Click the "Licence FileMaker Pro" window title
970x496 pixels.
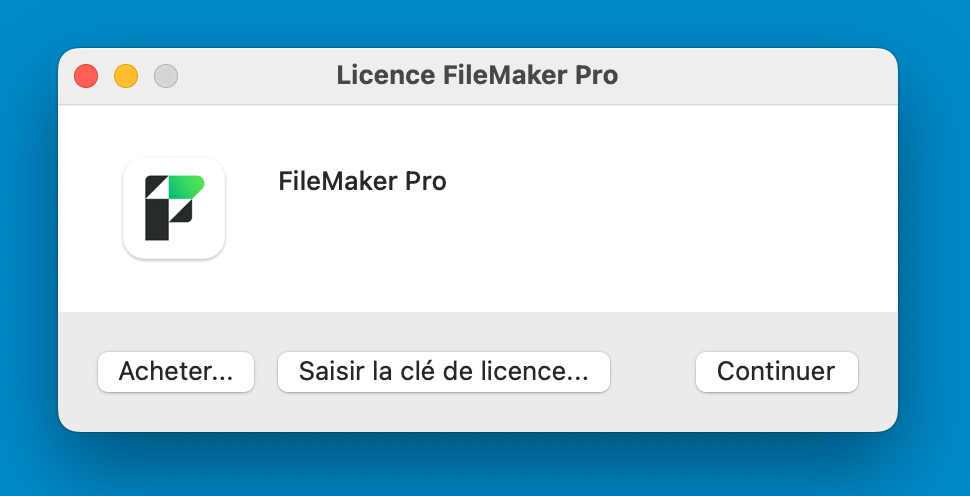[x=477, y=76]
